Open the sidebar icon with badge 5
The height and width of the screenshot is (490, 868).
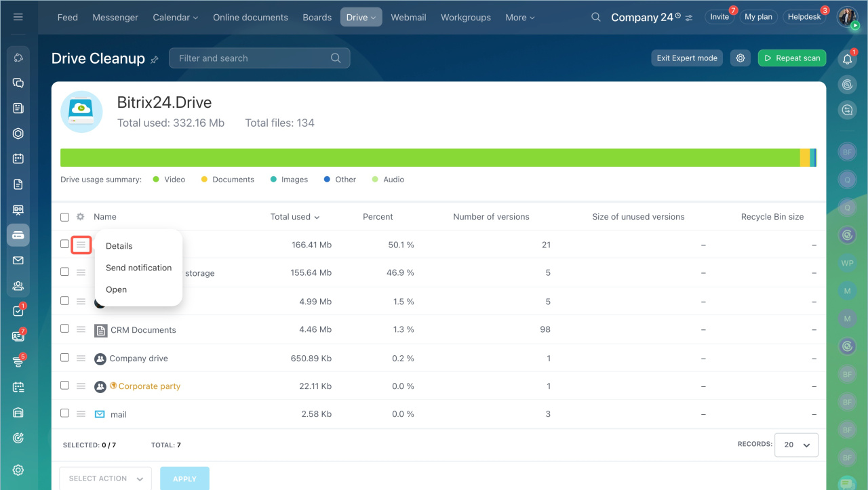click(18, 362)
